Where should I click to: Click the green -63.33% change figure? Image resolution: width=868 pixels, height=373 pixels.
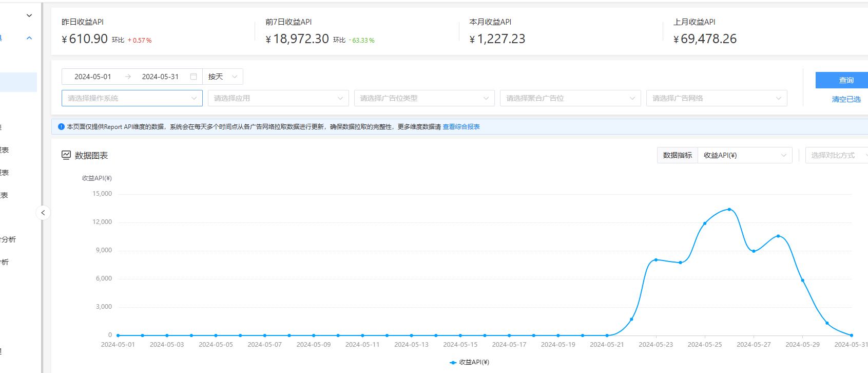click(361, 40)
